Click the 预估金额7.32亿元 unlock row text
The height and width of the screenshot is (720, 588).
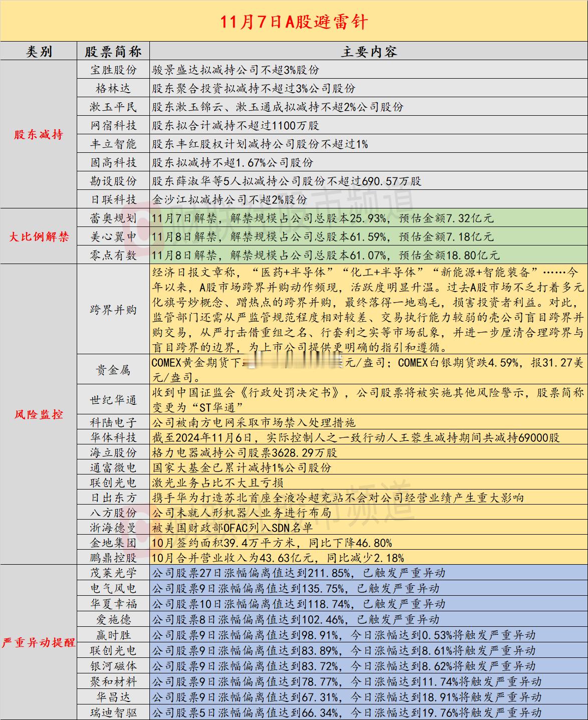(323, 218)
